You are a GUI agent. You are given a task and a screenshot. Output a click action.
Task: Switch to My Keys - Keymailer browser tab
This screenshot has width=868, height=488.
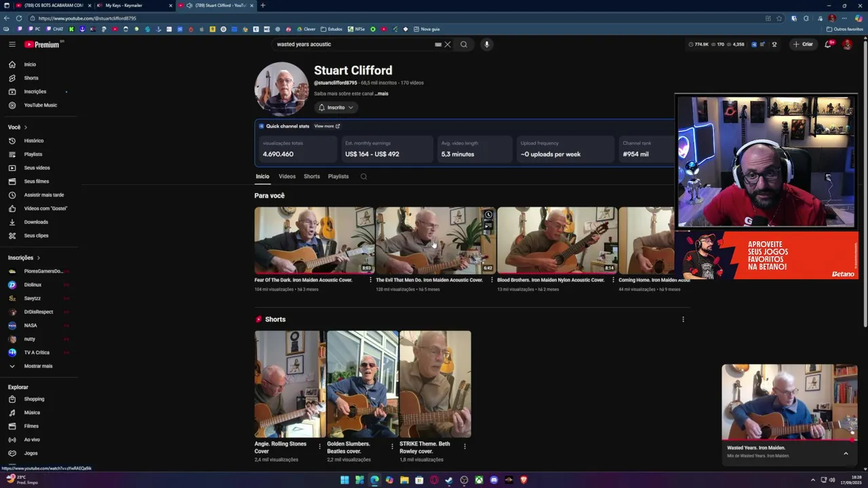tap(133, 5)
